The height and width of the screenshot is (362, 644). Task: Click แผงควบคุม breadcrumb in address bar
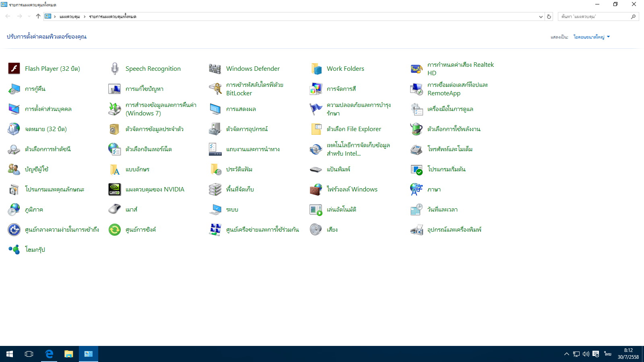click(x=70, y=16)
